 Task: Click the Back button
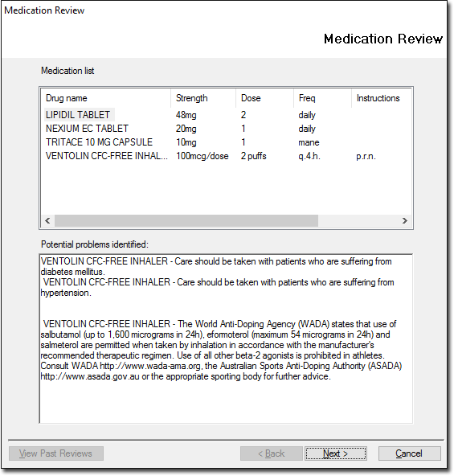point(272,453)
